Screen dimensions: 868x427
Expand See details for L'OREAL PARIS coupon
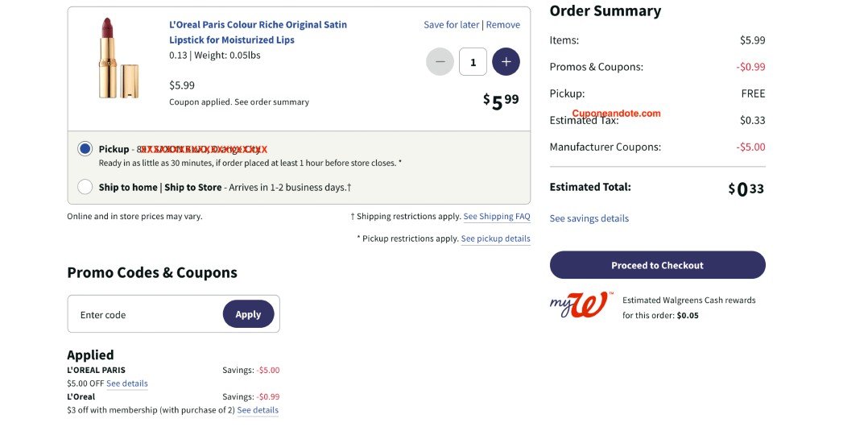coord(127,383)
